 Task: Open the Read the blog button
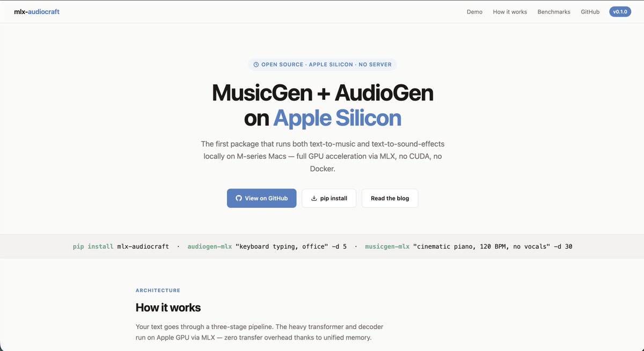pos(390,198)
